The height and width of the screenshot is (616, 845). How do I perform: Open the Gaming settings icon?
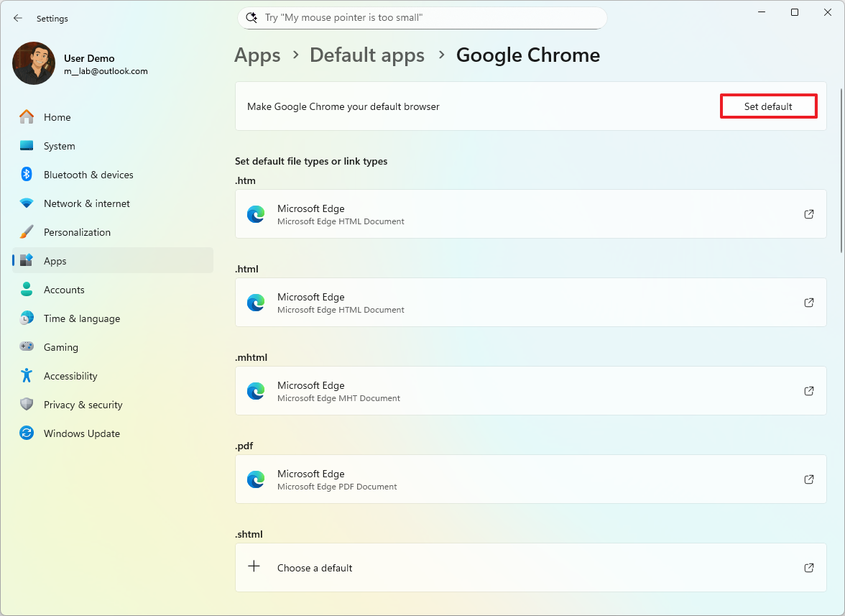coord(26,346)
